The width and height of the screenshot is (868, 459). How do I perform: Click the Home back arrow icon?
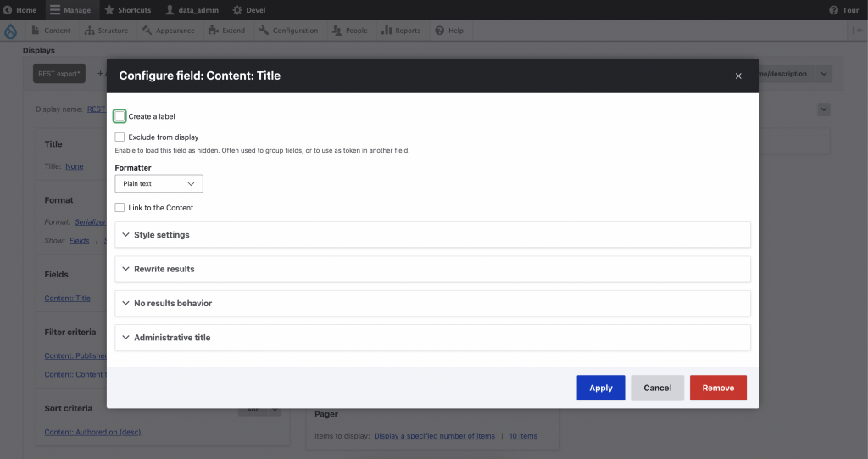pyautogui.click(x=8, y=10)
